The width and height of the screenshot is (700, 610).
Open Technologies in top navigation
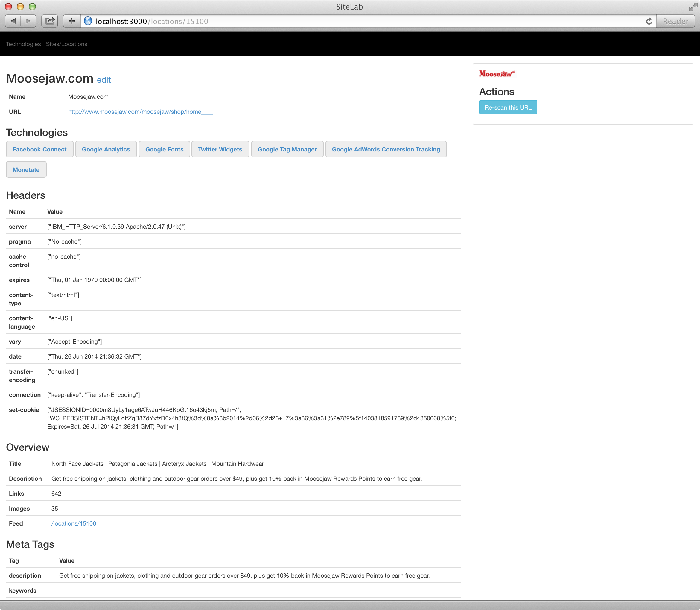23,44
